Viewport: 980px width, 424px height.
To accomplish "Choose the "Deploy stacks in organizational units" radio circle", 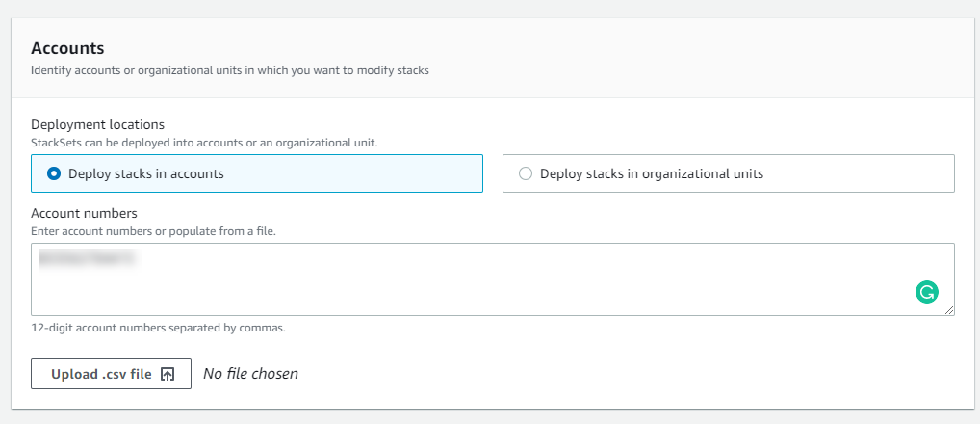I will [525, 173].
